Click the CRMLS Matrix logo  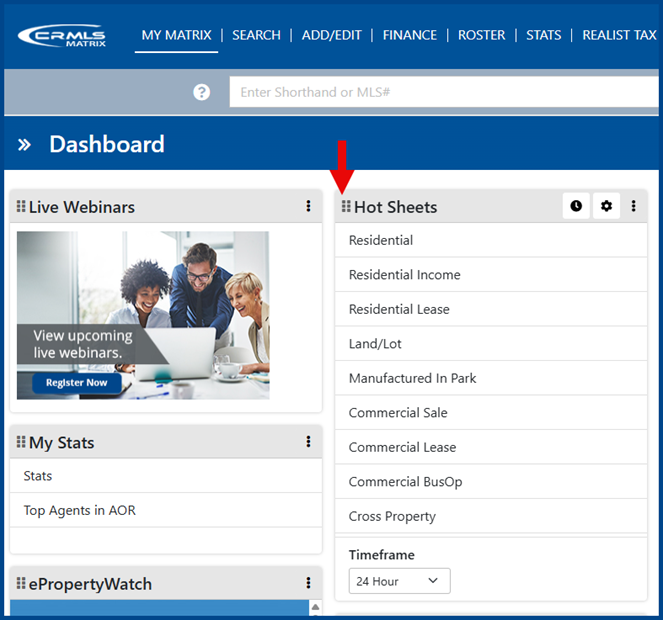coord(62,36)
